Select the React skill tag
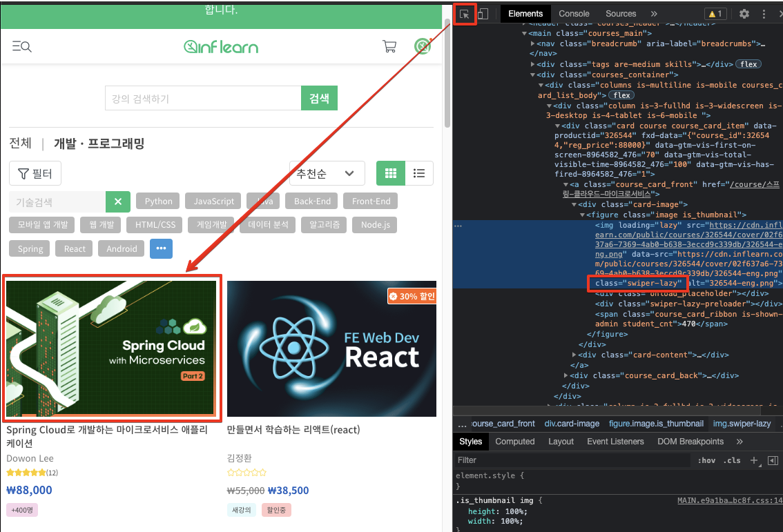 click(x=75, y=248)
